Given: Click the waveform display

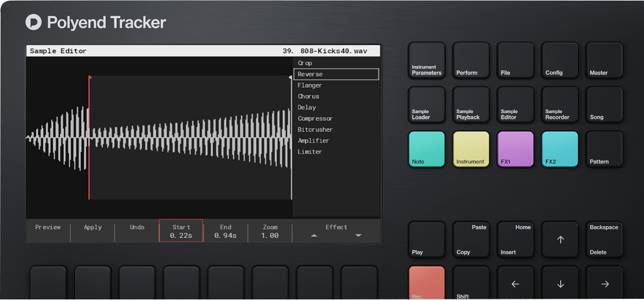Looking at the screenshot, I should tap(159, 138).
